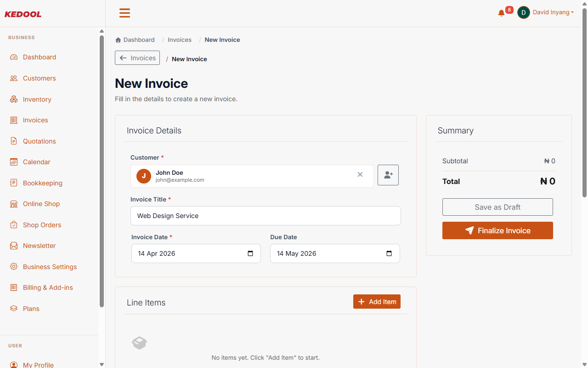The width and height of the screenshot is (588, 368).
Task: Click the Kedool logo
Action: pos(23,14)
